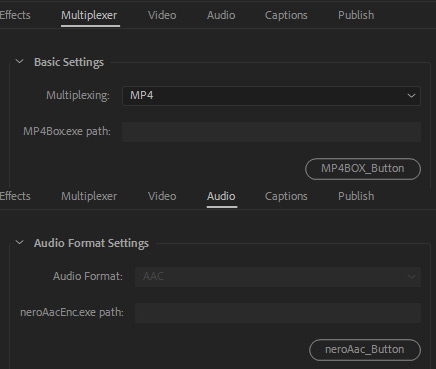
Task: Open Captions tab above Audio Format Settings
Action: pos(286,196)
